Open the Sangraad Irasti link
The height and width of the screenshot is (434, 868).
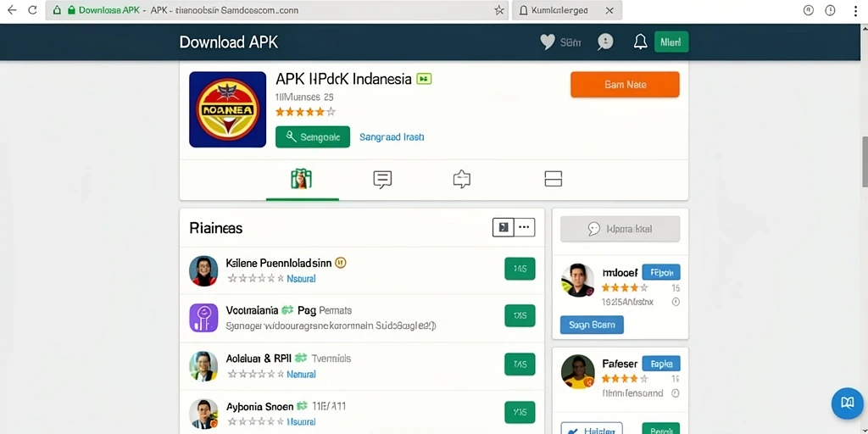[x=392, y=136]
